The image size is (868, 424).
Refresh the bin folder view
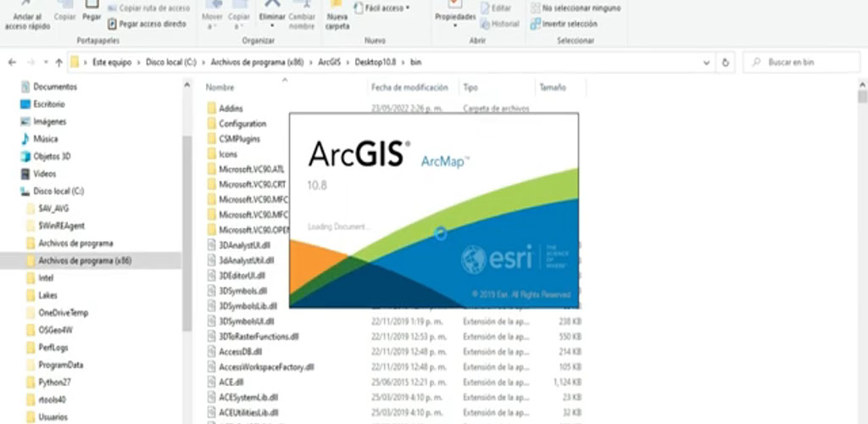pyautogui.click(x=726, y=63)
